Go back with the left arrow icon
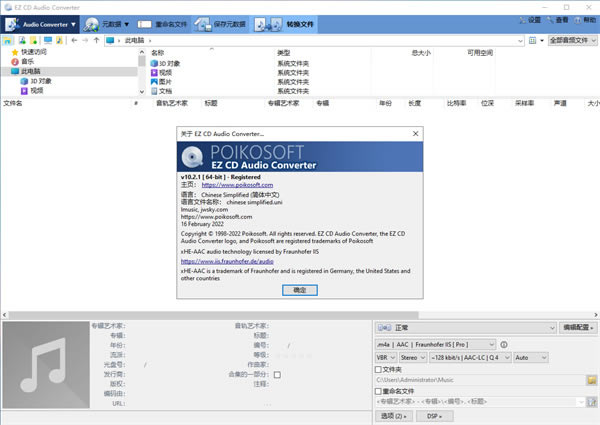 click(x=74, y=40)
